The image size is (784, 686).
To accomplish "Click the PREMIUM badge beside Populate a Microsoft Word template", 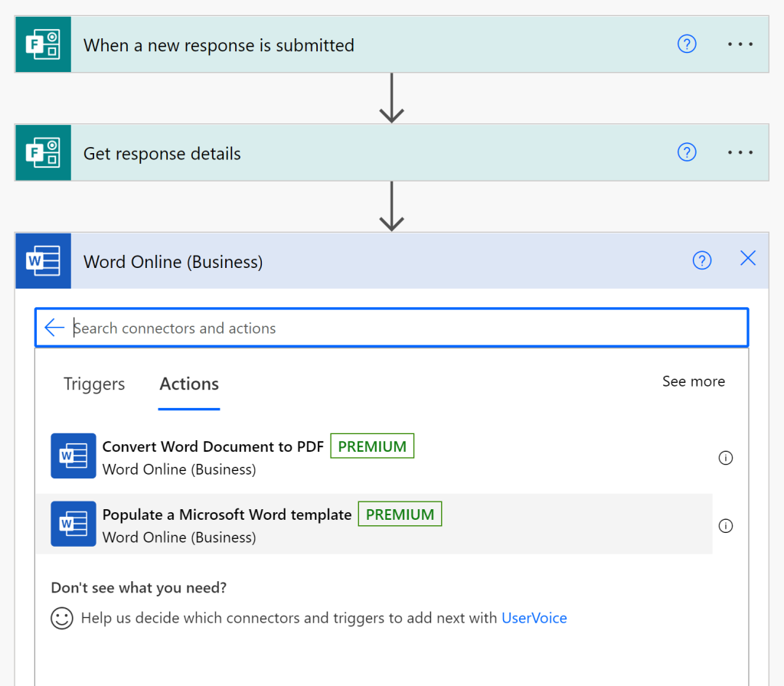I will click(400, 514).
